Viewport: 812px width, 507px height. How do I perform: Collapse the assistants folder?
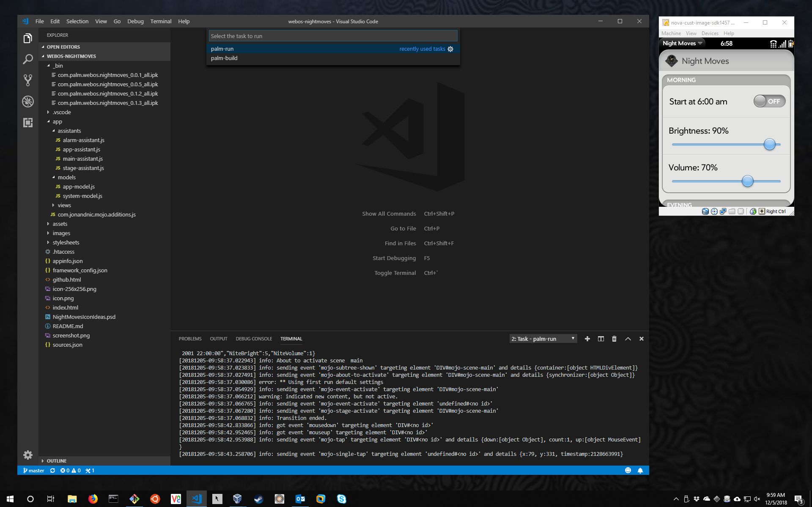[x=69, y=131]
